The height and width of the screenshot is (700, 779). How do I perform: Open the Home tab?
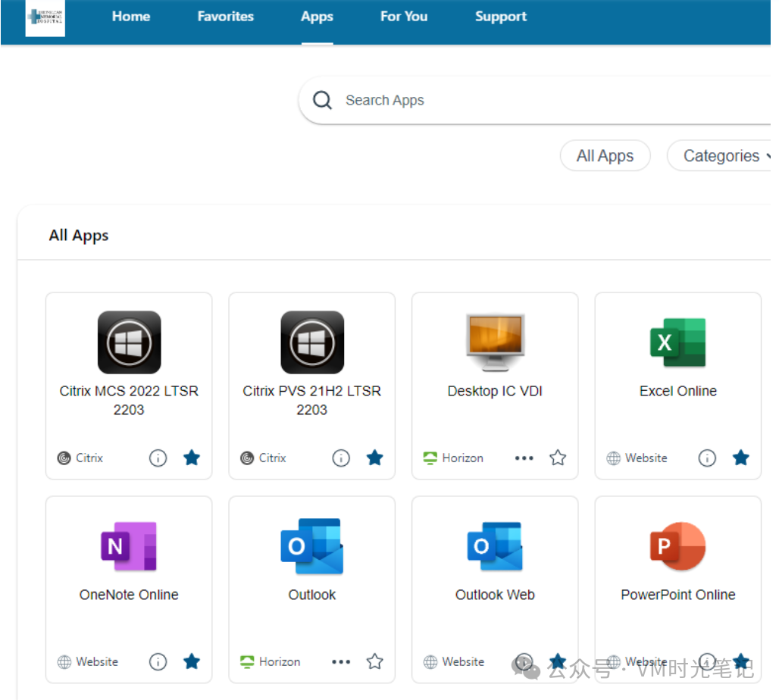pos(131,17)
